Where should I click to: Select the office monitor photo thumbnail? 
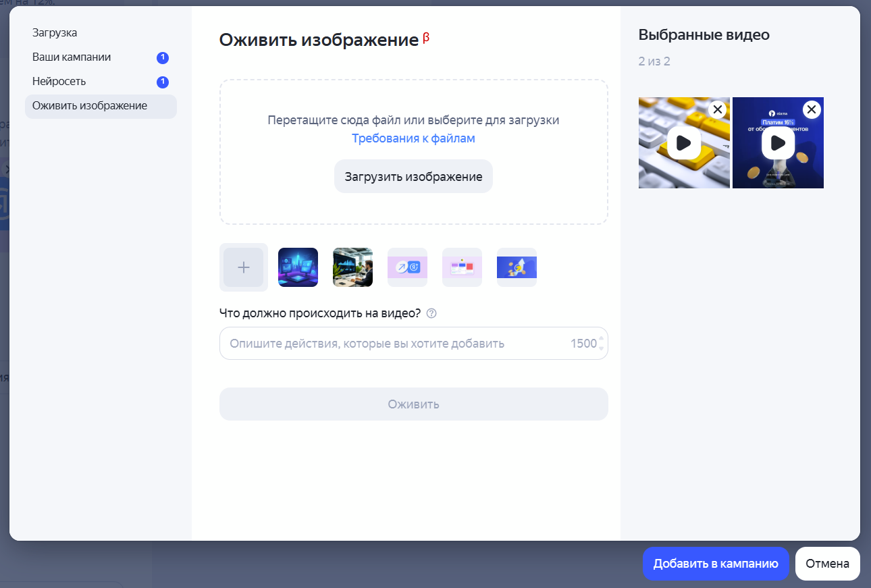pyautogui.click(x=352, y=267)
